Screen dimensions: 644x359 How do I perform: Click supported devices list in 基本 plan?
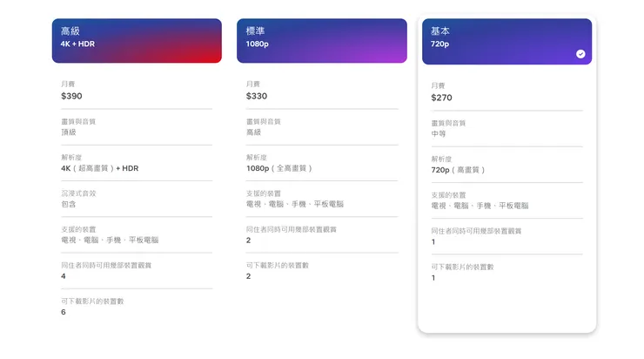[480, 206]
